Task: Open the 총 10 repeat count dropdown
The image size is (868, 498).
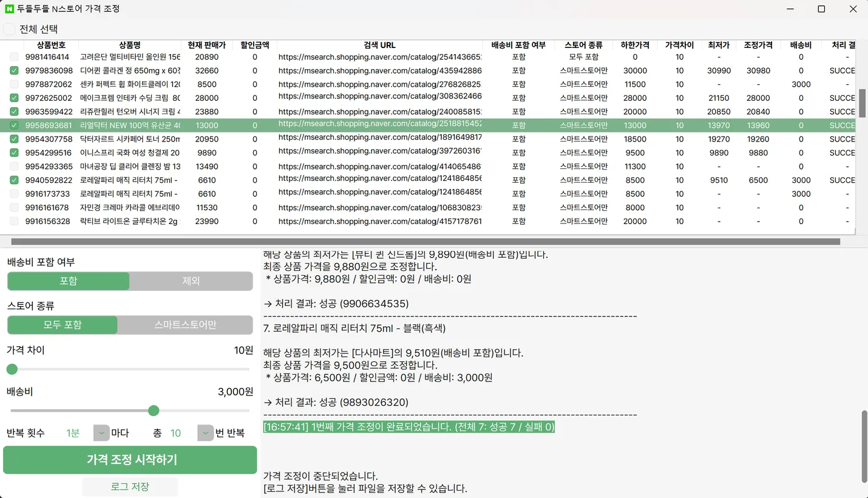Action: pos(206,433)
